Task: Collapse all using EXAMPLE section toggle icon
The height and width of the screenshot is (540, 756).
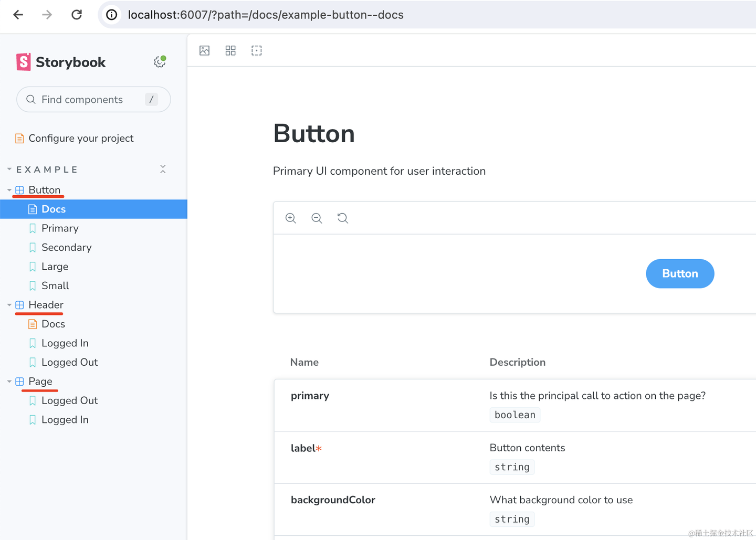Action: 163,169
